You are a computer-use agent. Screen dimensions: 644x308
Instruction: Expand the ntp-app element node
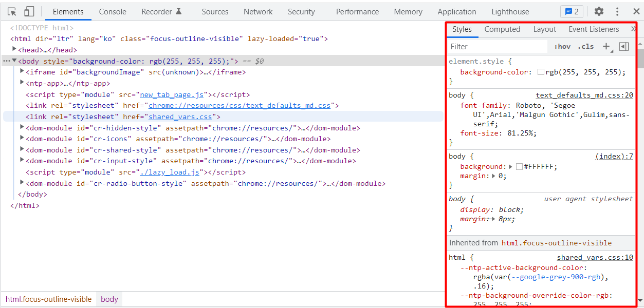(x=22, y=83)
